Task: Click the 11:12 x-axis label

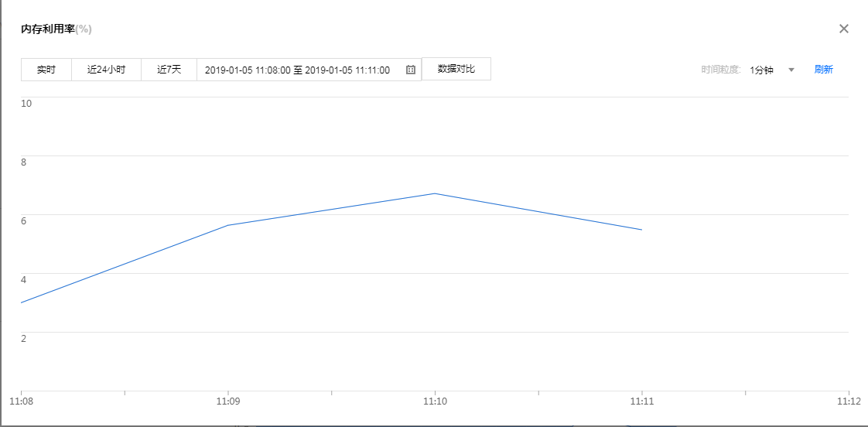Action: [x=848, y=401]
